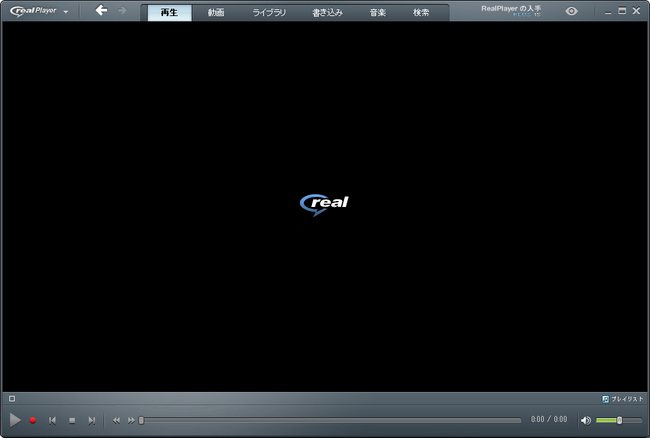The image size is (650, 438).
Task: Switch to the 動画 tab
Action: point(216,13)
